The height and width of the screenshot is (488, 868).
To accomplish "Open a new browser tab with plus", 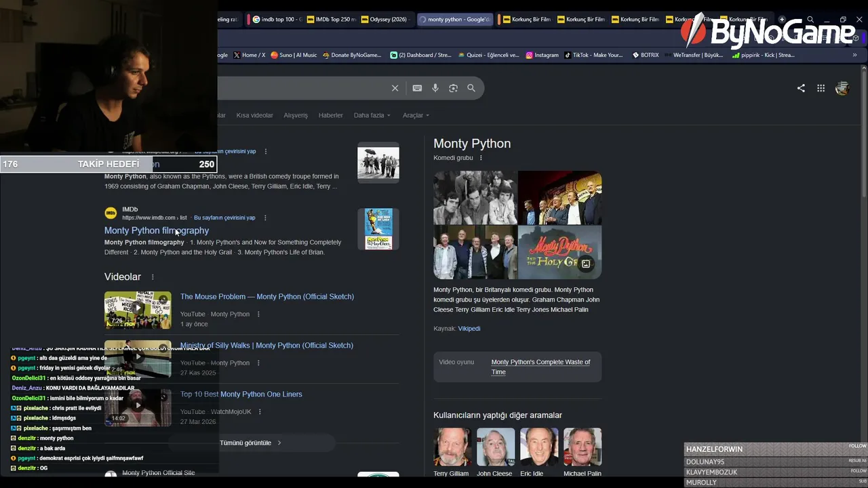I will [x=782, y=20].
